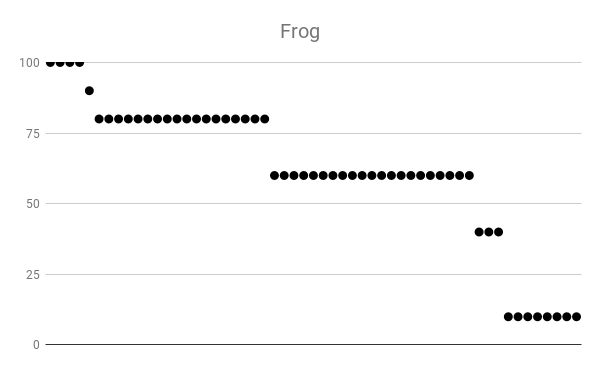Click the dark horizontal x-axis baseline

[x=313, y=345]
